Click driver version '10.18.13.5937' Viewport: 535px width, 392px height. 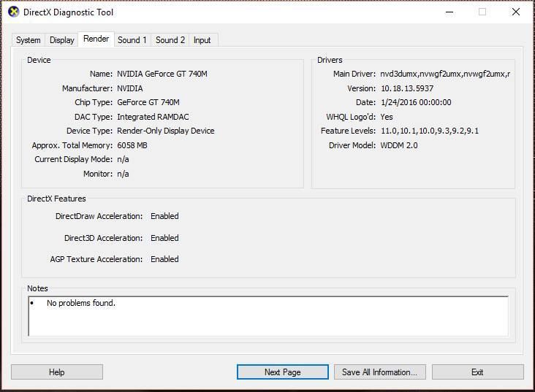407,88
